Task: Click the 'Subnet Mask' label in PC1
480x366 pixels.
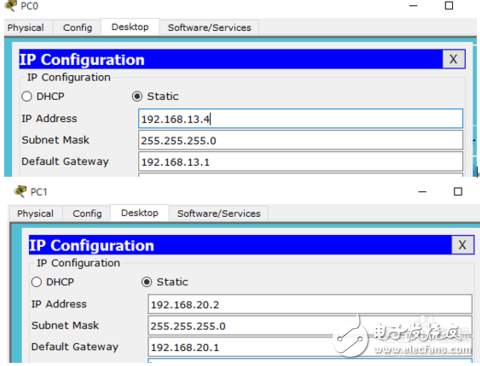Action: pos(65,326)
